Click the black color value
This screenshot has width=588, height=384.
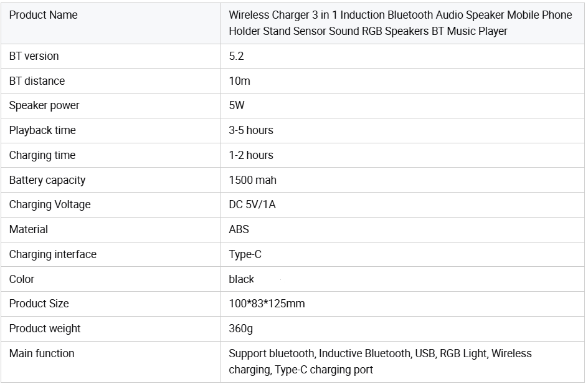coord(242,279)
